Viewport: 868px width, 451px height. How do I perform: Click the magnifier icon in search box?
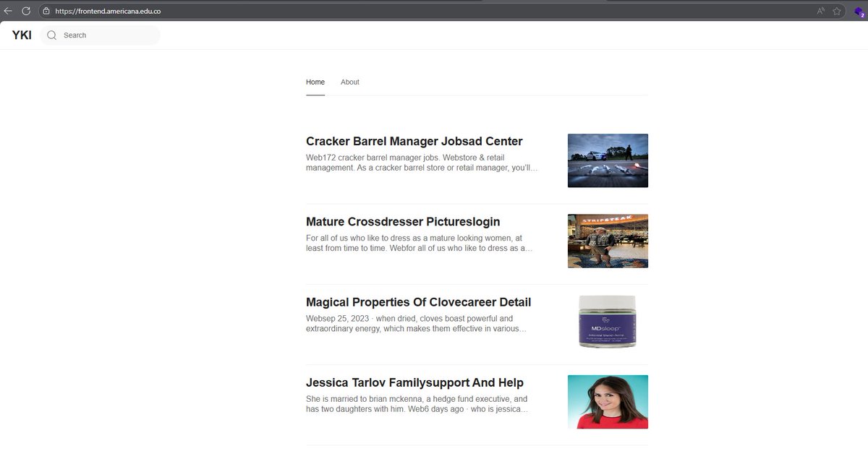tap(51, 35)
